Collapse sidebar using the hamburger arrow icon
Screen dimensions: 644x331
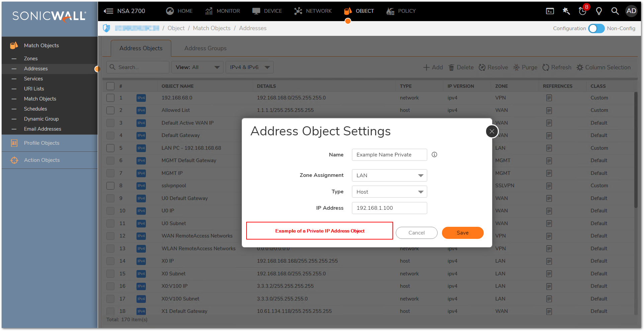[x=108, y=11]
